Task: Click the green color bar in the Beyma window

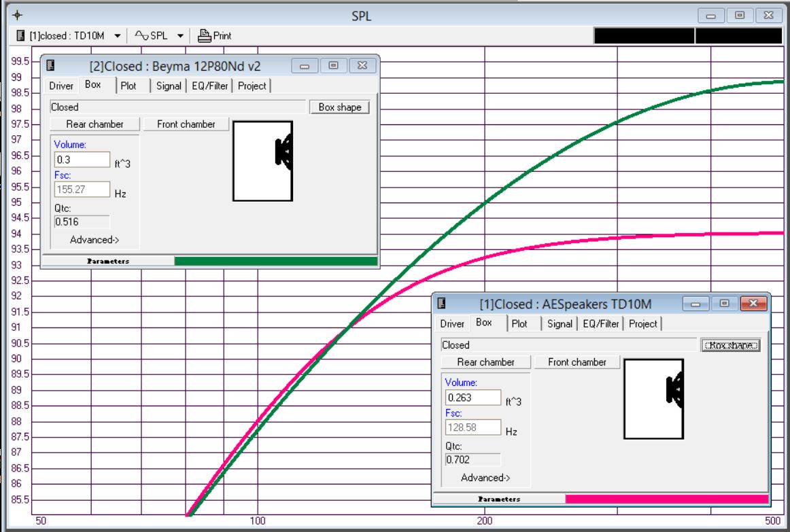Action: (275, 261)
